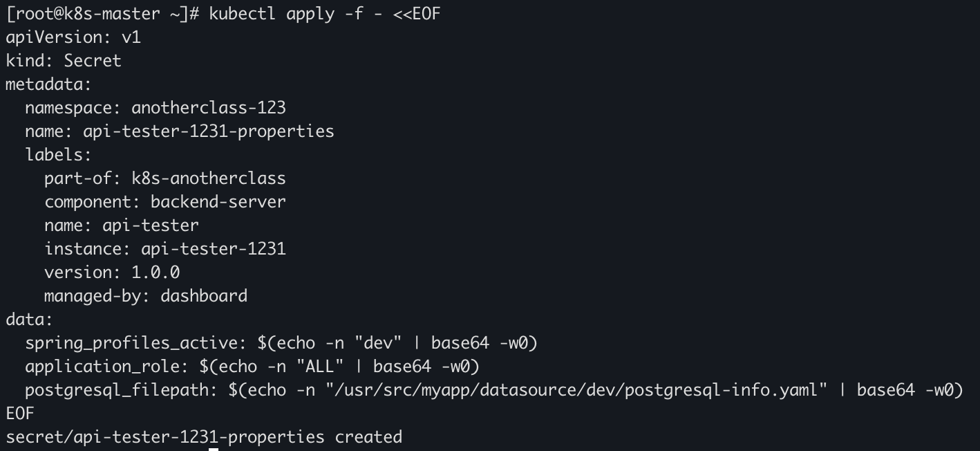Screen dimensions: 980x451
Task: Click the name: api-tester label line
Action: tap(121, 225)
